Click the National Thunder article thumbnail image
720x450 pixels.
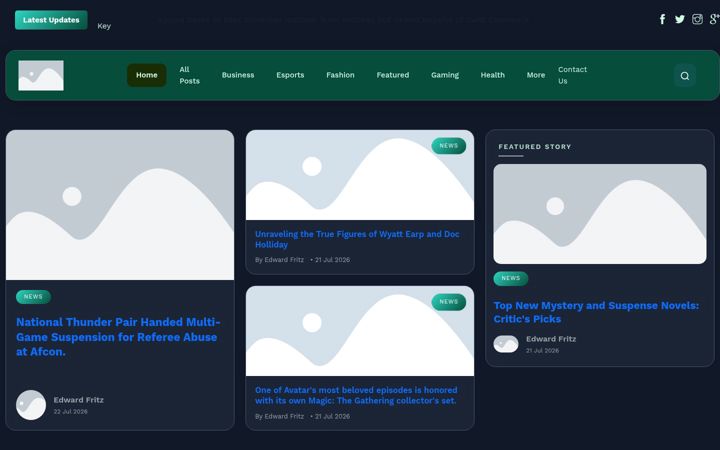pyautogui.click(x=120, y=205)
